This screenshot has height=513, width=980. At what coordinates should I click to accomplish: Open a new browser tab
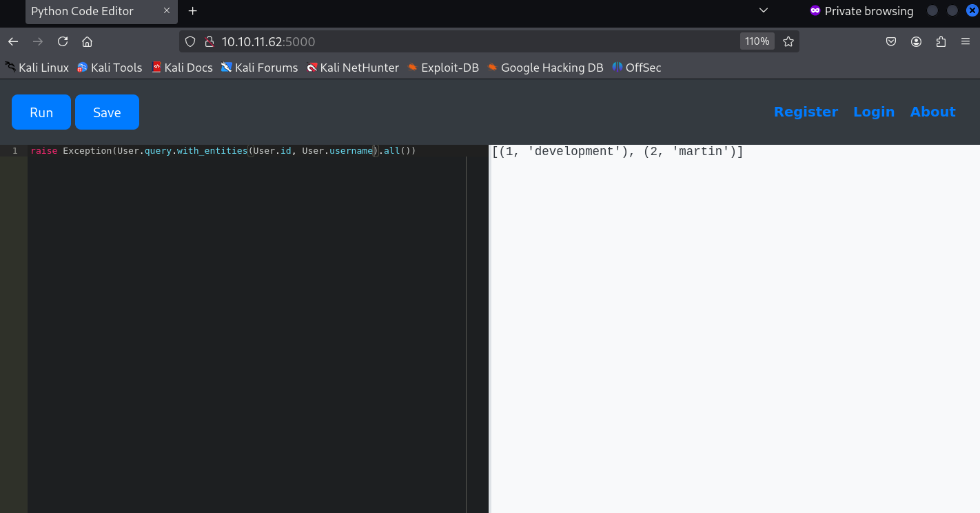pos(193,11)
